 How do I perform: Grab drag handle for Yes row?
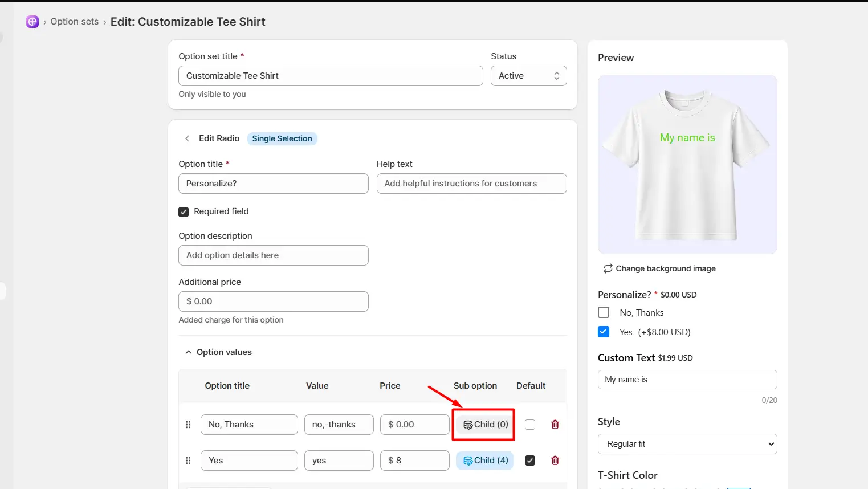pyautogui.click(x=188, y=461)
